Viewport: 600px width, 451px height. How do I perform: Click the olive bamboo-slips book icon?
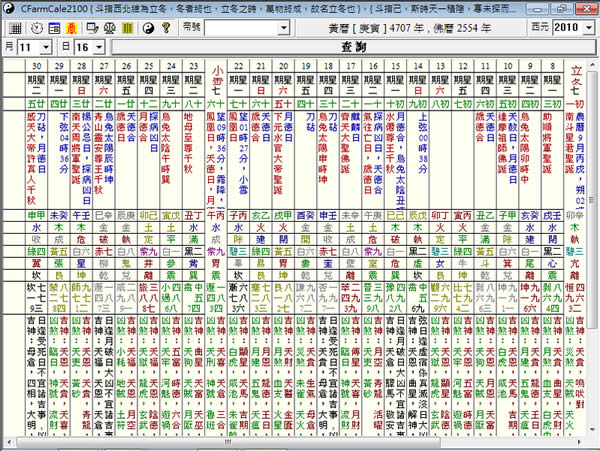tap(127, 28)
